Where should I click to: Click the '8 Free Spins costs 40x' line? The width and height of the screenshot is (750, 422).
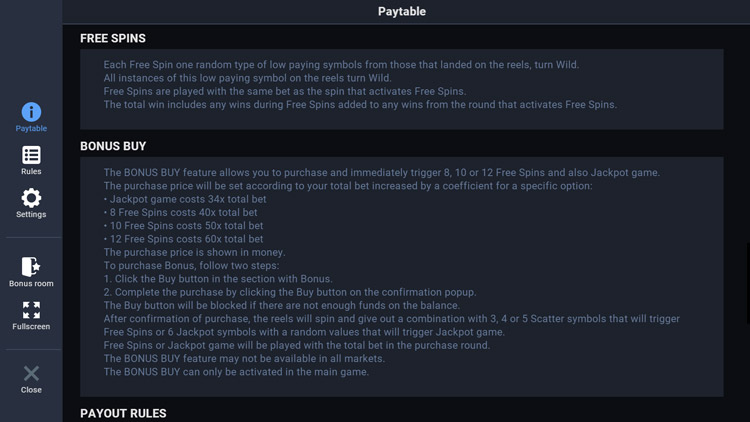click(184, 213)
